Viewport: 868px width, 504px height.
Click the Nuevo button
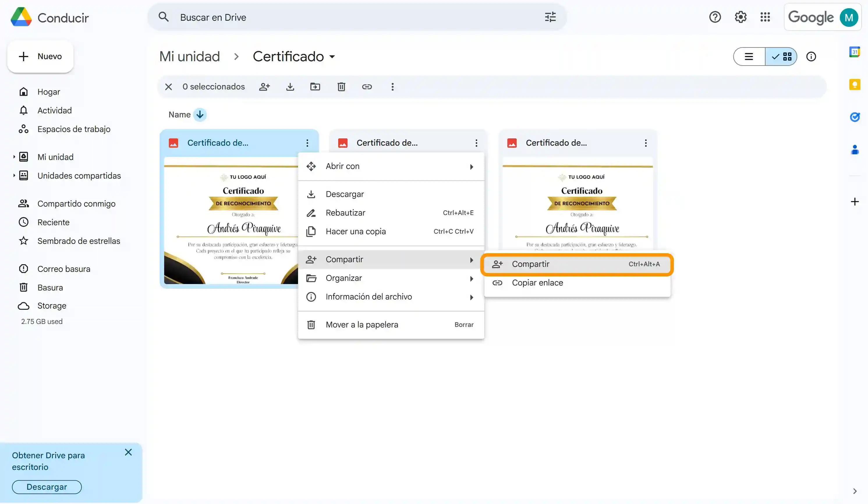[x=41, y=57]
